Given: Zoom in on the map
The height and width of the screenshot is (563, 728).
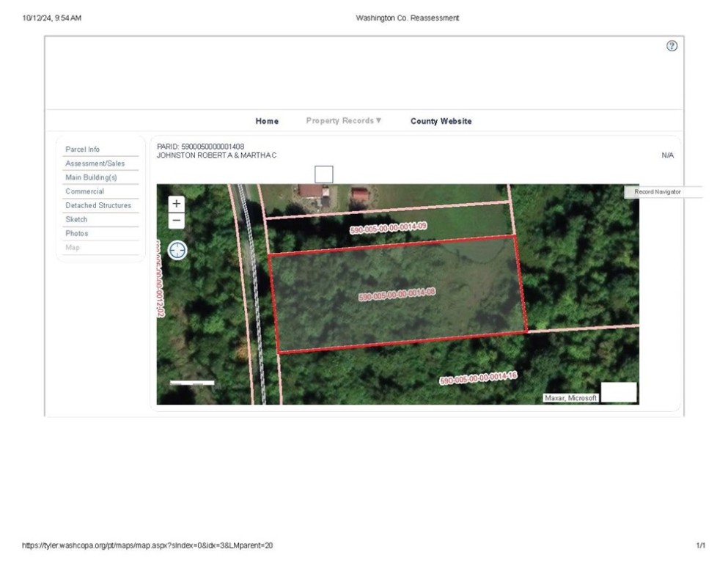Looking at the screenshot, I should (x=177, y=204).
